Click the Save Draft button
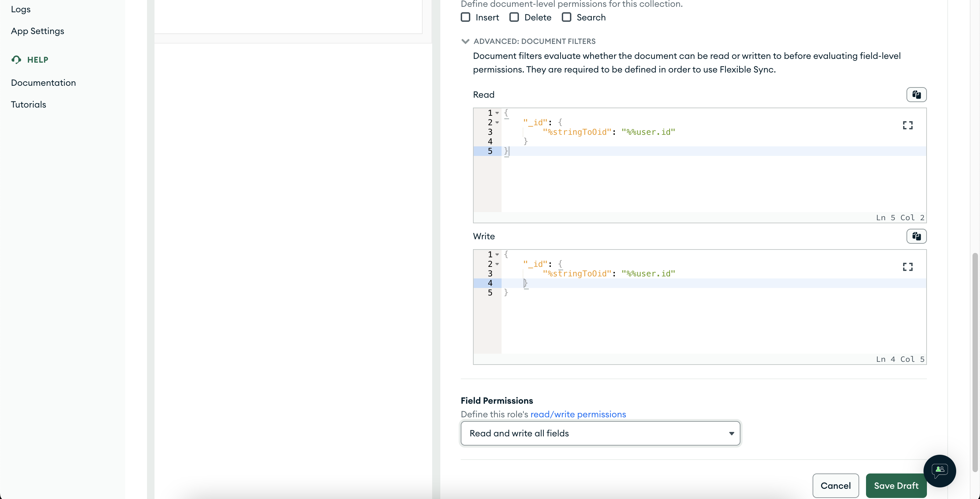Image resolution: width=980 pixels, height=499 pixels. click(896, 485)
